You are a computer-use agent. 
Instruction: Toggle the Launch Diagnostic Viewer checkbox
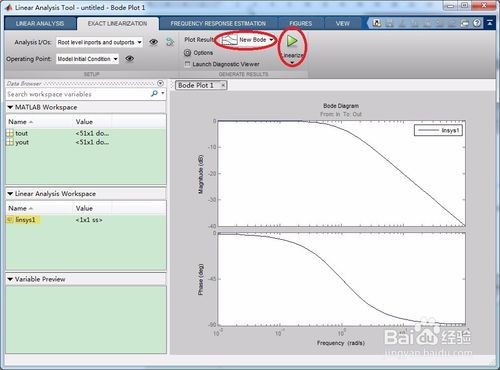tap(187, 64)
